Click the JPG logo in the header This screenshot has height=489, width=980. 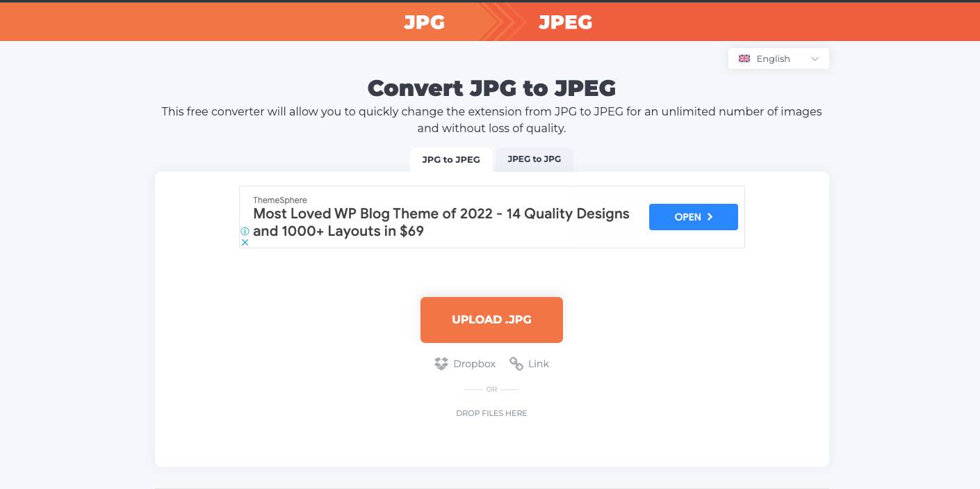(424, 22)
